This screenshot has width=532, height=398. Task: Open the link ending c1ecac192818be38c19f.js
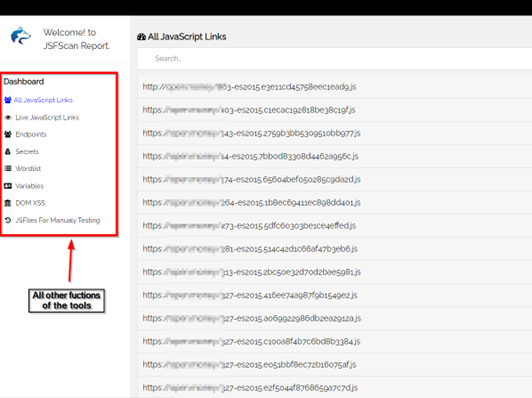click(249, 110)
